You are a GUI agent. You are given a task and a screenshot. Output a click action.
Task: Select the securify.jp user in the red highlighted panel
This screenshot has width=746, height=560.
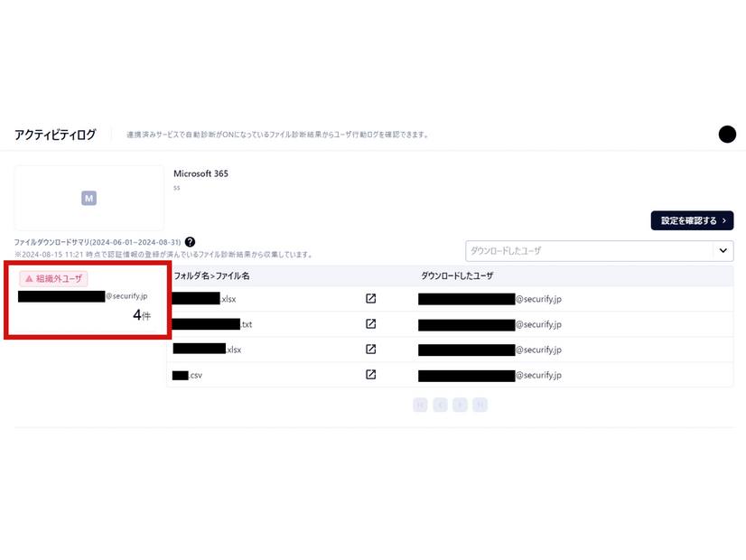pos(81,296)
